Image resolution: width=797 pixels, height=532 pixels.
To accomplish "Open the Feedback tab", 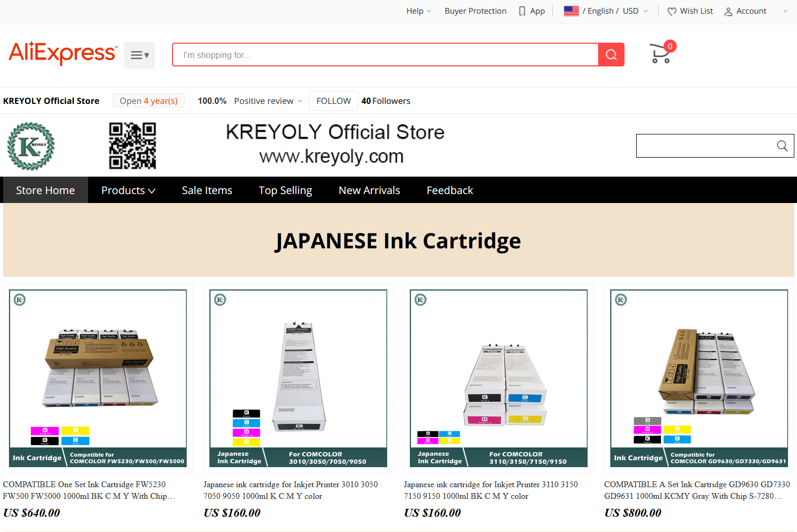I will coord(449,190).
